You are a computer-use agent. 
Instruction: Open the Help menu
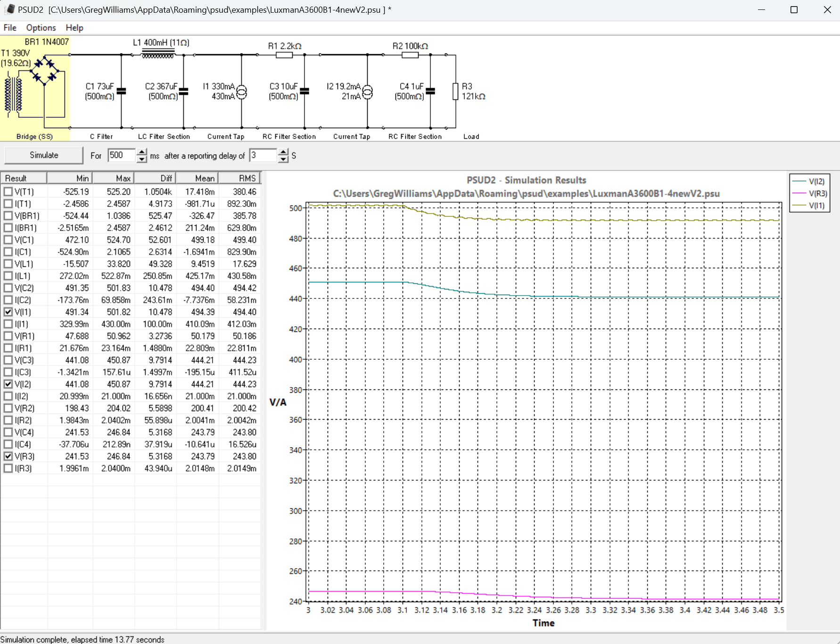pos(74,28)
